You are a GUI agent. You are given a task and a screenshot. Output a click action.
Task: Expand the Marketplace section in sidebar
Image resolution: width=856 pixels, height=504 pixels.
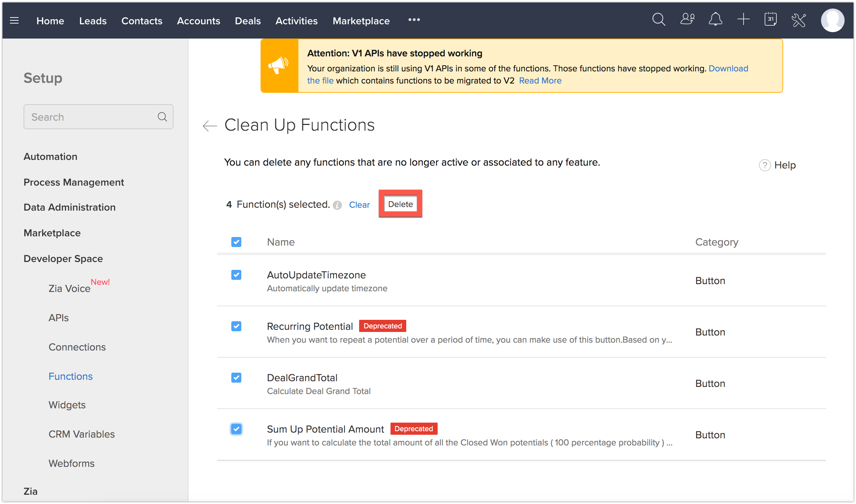(x=52, y=233)
